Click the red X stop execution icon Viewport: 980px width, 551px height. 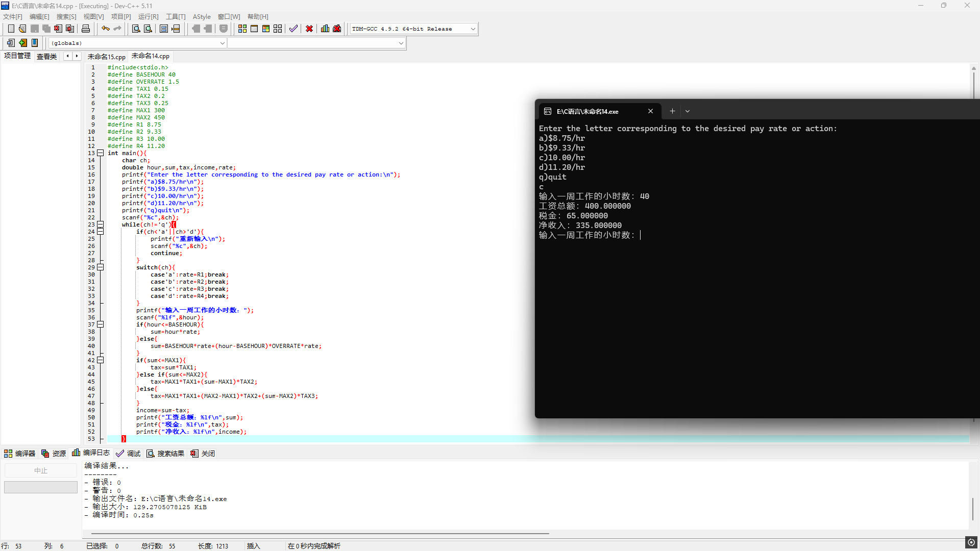[309, 29]
